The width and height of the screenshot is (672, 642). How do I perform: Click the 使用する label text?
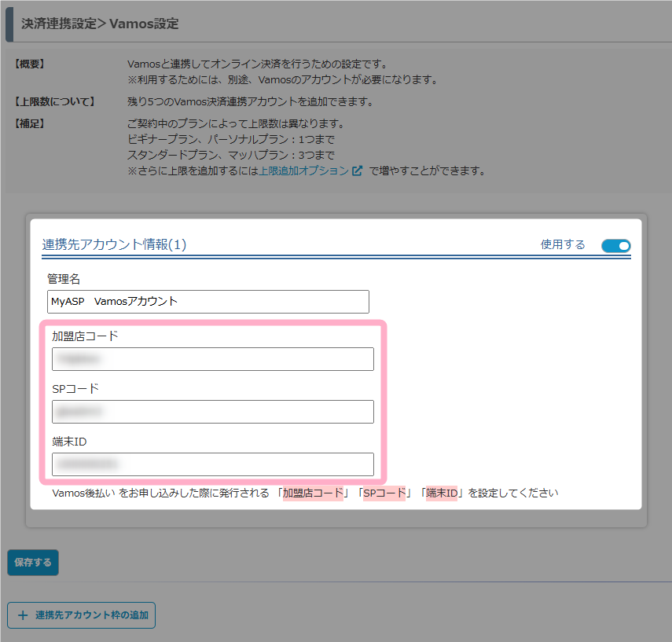[562, 244]
